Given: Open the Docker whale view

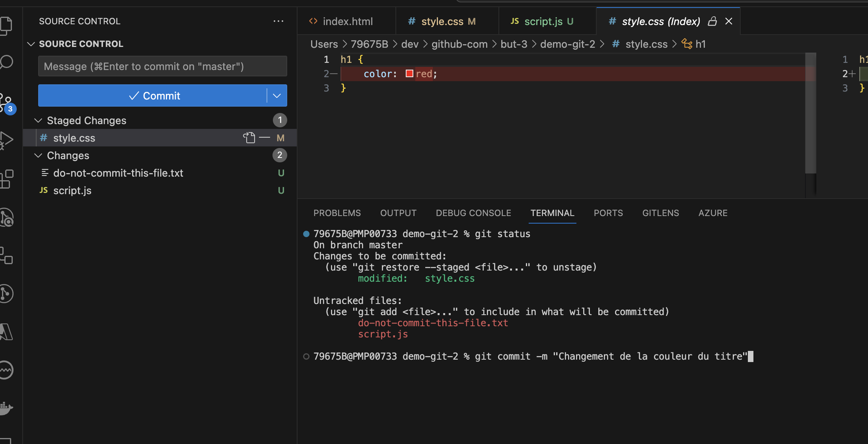Looking at the screenshot, I should 6,408.
